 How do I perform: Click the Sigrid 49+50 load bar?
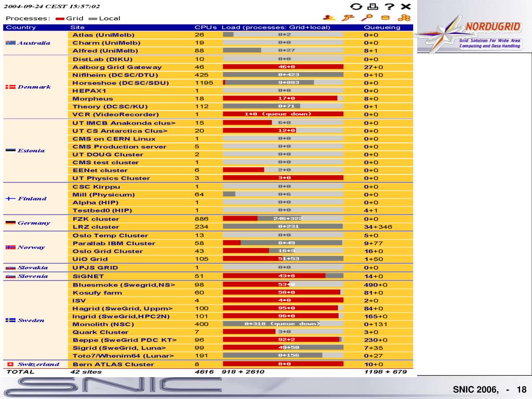point(283,348)
